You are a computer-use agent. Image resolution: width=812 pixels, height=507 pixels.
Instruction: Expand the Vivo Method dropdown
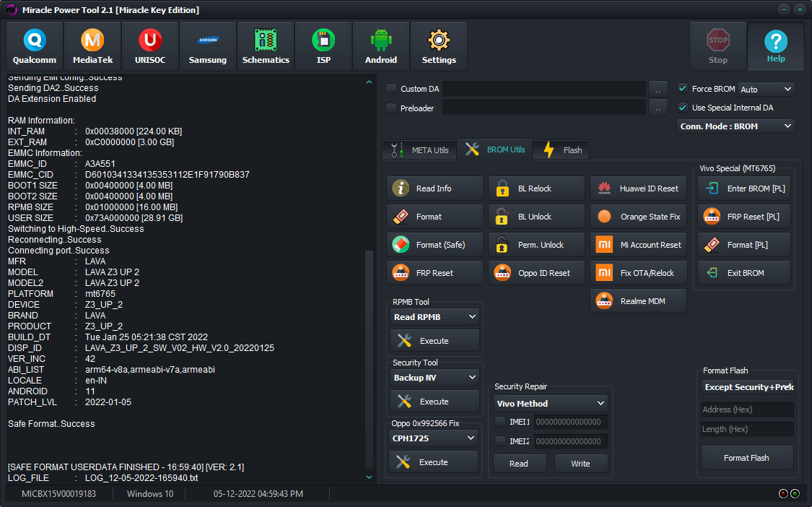(551, 403)
